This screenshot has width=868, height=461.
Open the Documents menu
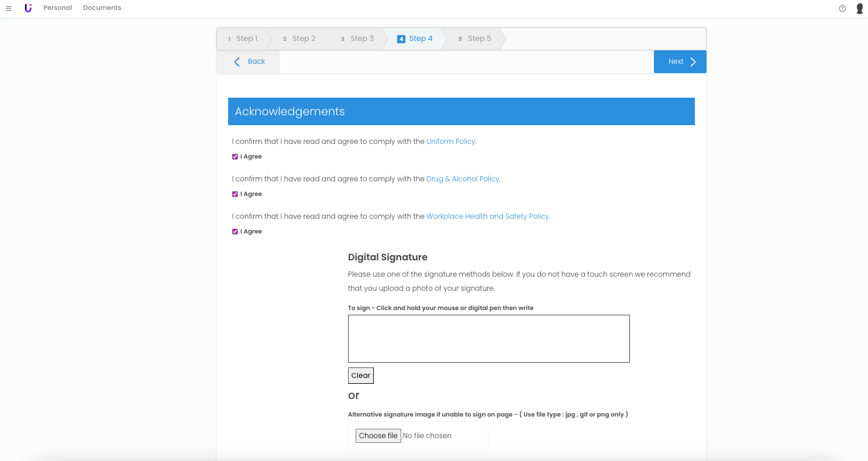tap(102, 8)
